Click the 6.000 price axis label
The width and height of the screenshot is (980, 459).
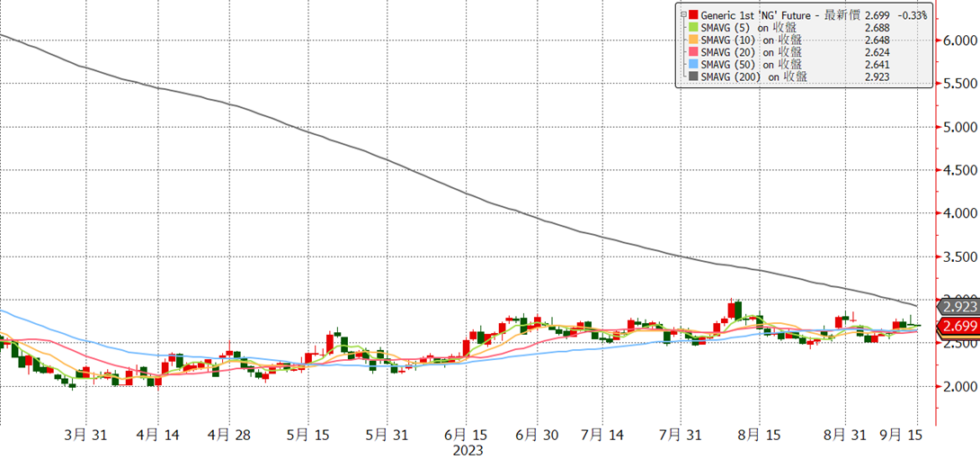[960, 40]
